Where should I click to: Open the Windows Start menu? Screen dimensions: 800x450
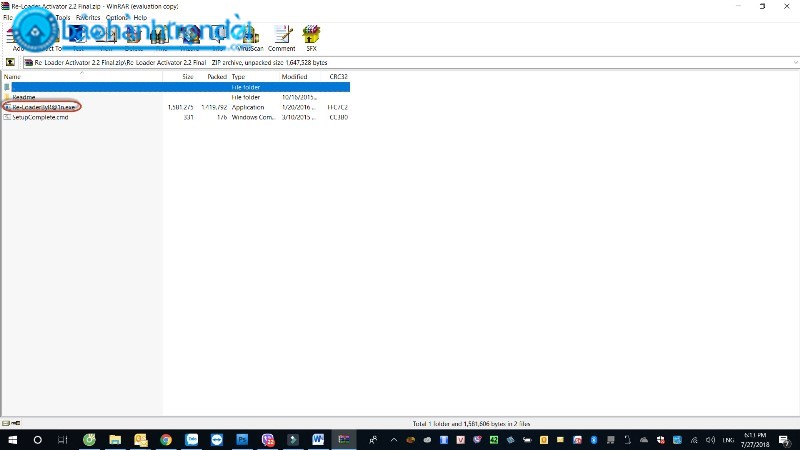[12, 440]
